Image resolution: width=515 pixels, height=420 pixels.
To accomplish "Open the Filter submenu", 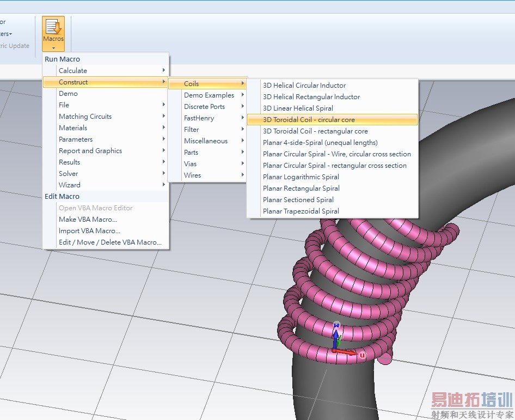I will point(207,130).
